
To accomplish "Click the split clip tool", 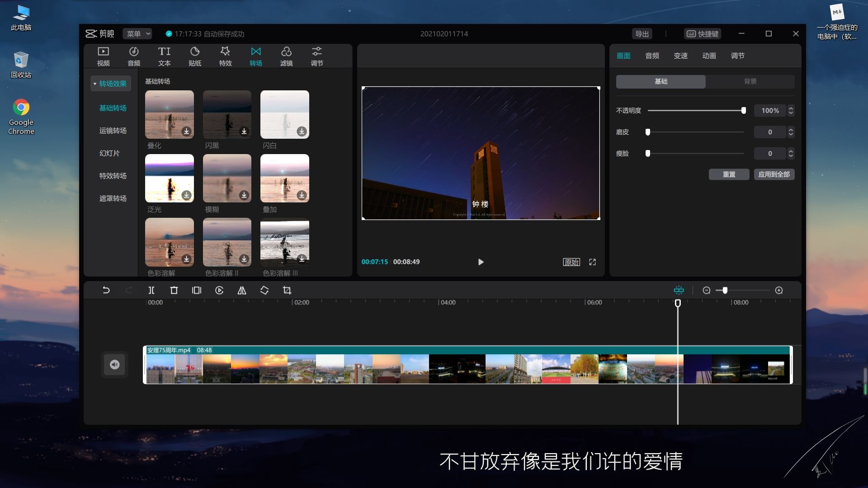I will (x=151, y=290).
